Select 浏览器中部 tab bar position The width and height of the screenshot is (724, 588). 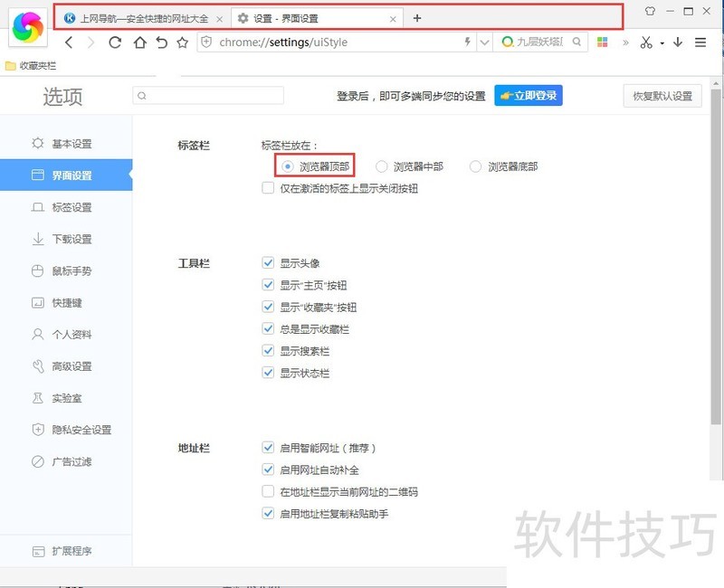382,166
